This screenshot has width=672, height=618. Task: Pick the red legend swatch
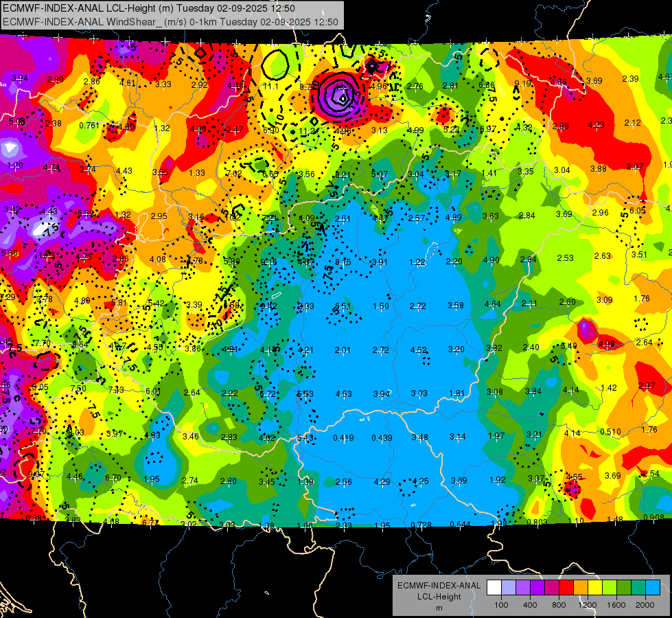tap(566, 588)
